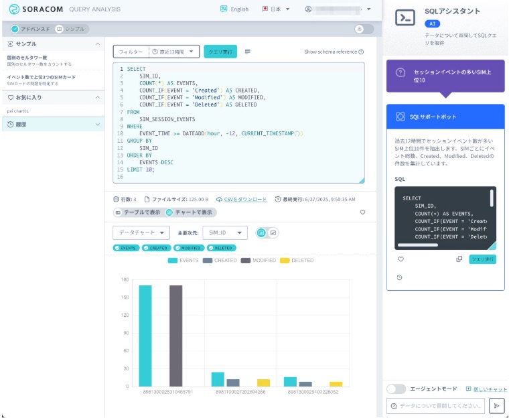Click the DELETED legend color swatch
This screenshot has height=420, width=509.
point(285,261)
